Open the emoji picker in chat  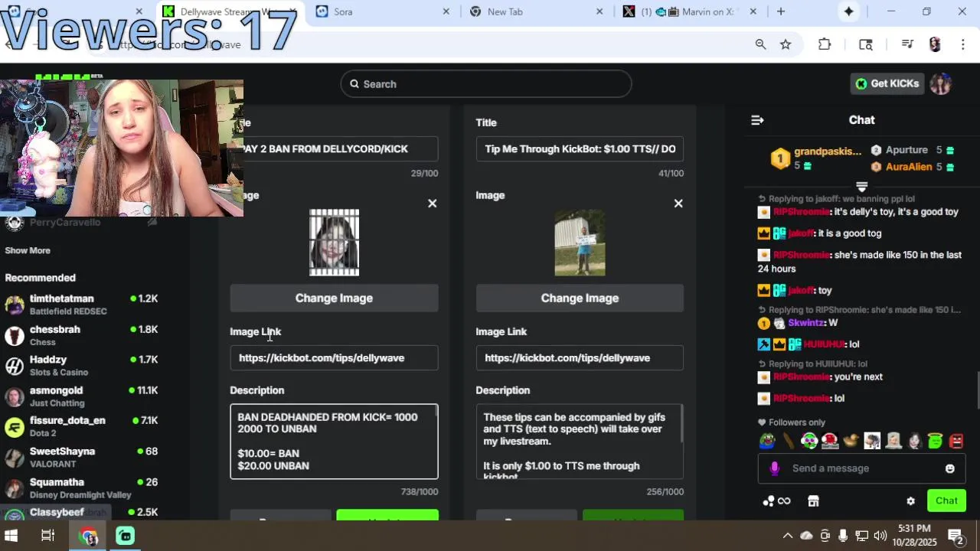tap(950, 468)
